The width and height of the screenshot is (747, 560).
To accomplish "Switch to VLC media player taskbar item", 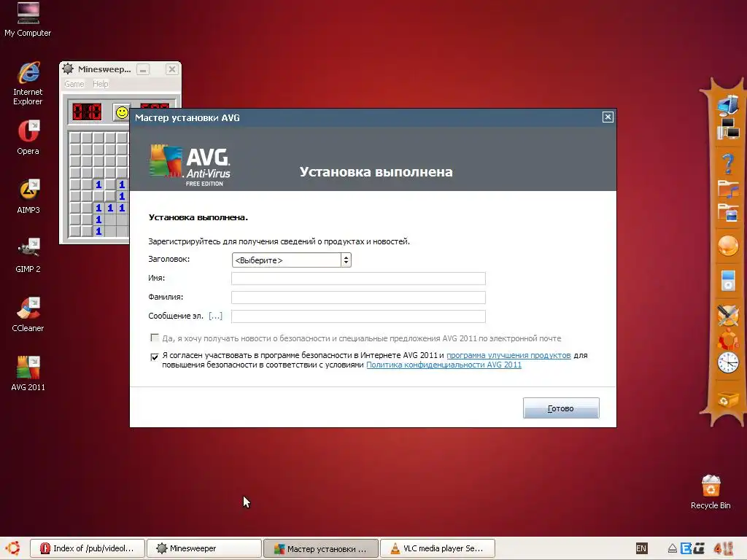I will 438,548.
